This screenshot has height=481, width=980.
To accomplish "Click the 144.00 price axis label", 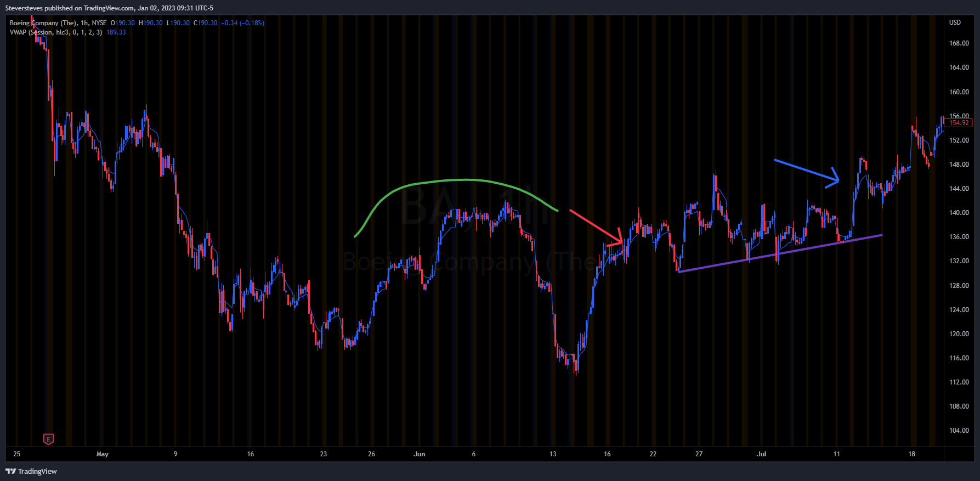I will point(959,189).
